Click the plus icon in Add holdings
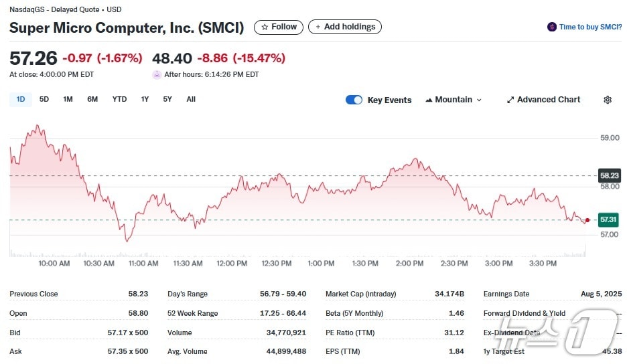 (318, 27)
